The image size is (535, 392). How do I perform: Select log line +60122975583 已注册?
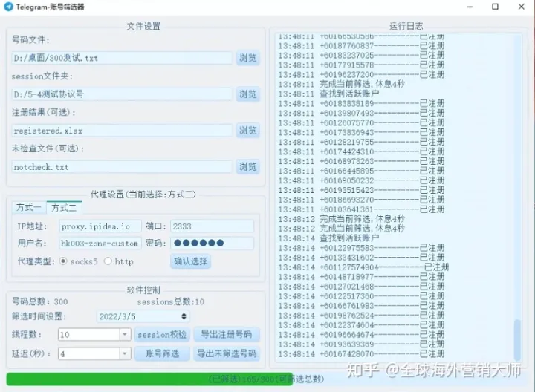tap(361, 248)
